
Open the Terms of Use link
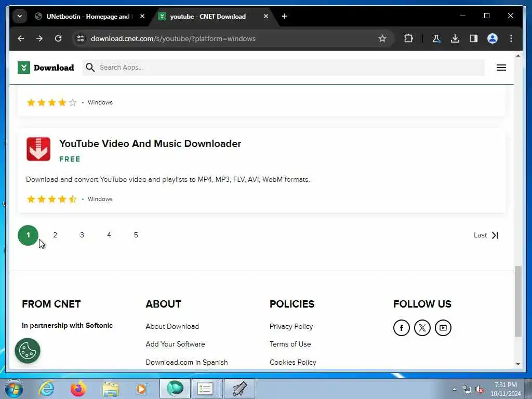pyautogui.click(x=290, y=344)
